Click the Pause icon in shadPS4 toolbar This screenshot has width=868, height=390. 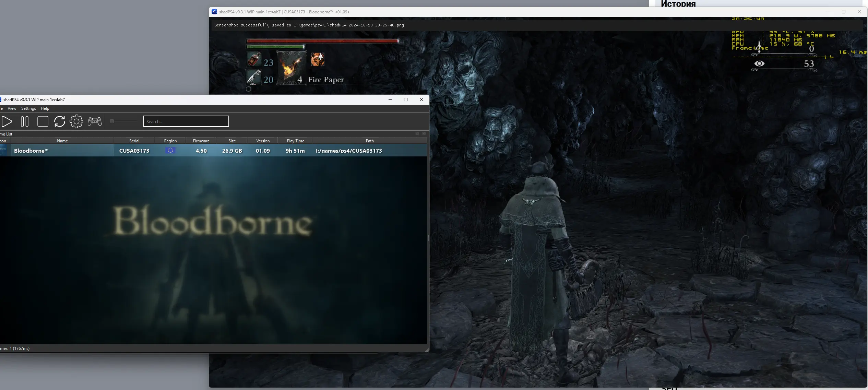click(25, 121)
